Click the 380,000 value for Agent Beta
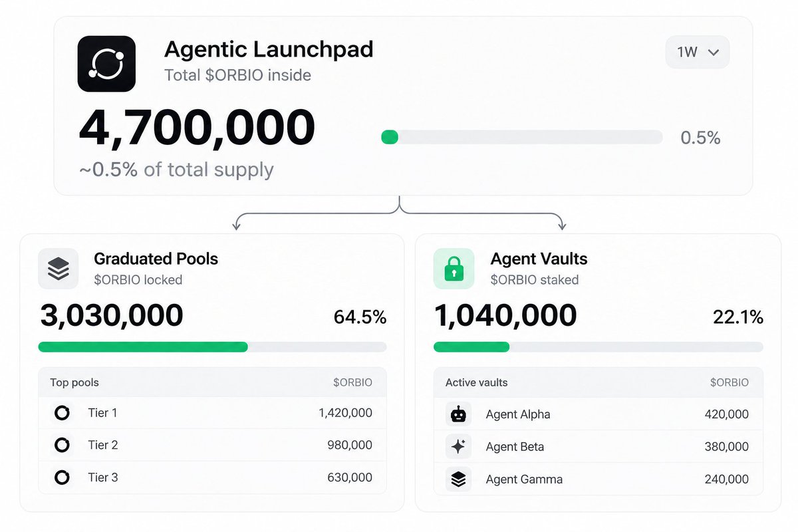This screenshot has height=532, width=798. 726,446
